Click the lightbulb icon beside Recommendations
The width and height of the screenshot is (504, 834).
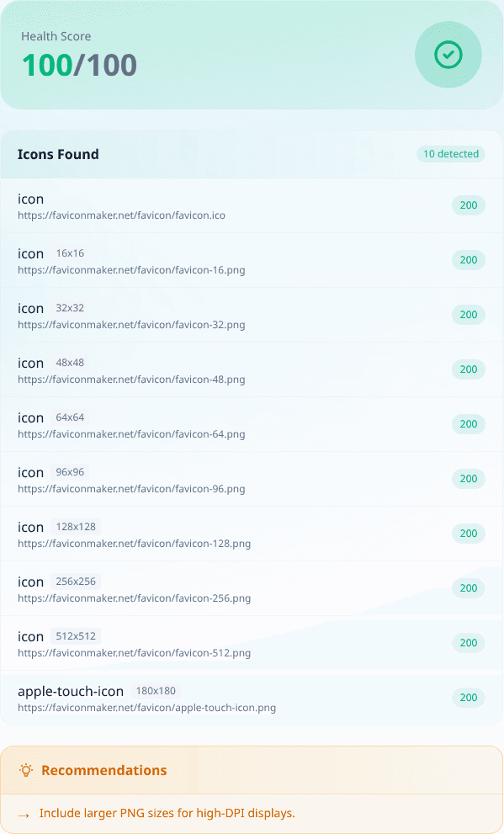tap(26, 770)
